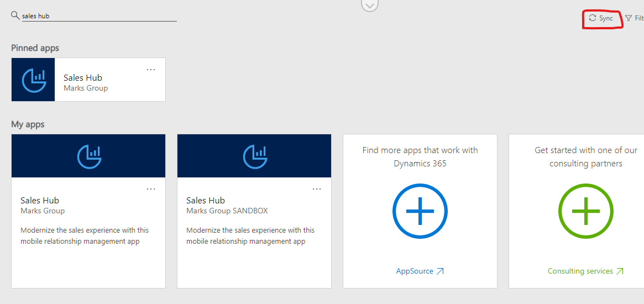Open Sales Hub Marks Group SANDBOX tile title
Image resolution: width=644 pixels, height=304 pixels.
[206, 201]
